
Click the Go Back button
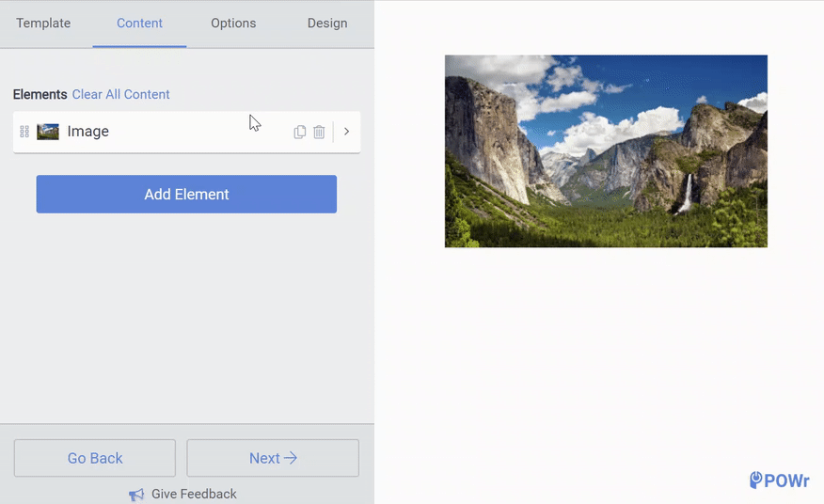95,458
